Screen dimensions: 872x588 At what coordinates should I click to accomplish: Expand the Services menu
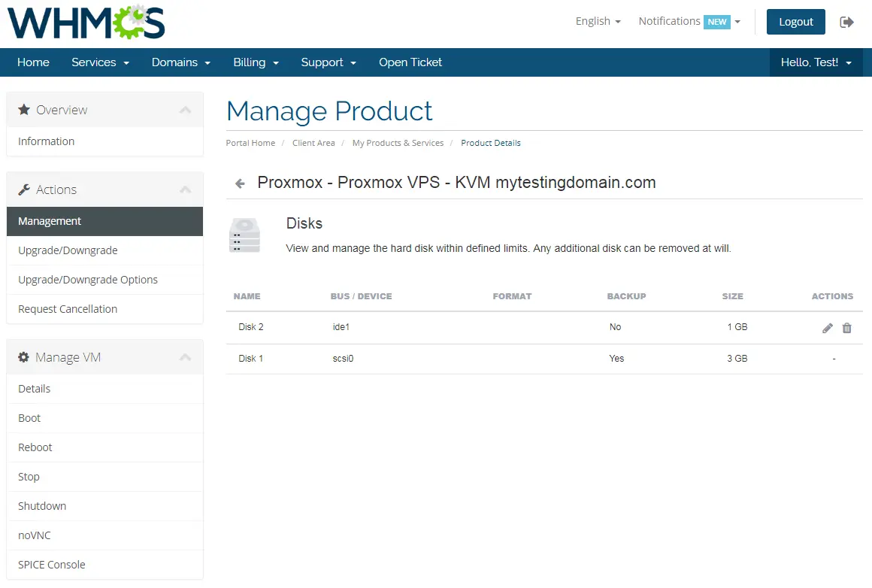pos(100,62)
